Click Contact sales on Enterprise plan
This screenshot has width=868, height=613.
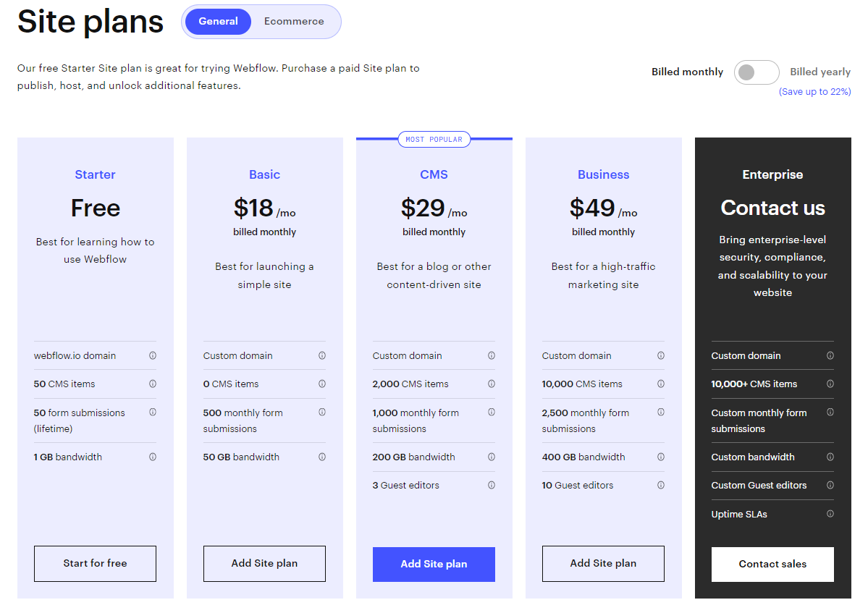coord(772,564)
